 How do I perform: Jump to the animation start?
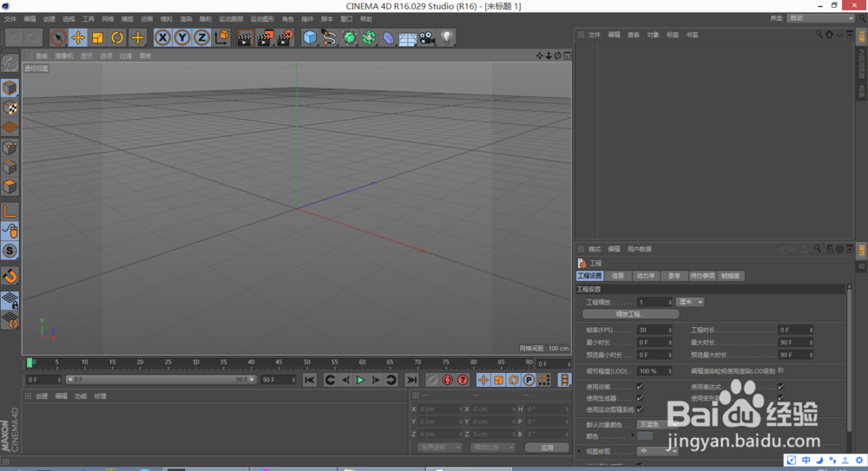(x=310, y=380)
